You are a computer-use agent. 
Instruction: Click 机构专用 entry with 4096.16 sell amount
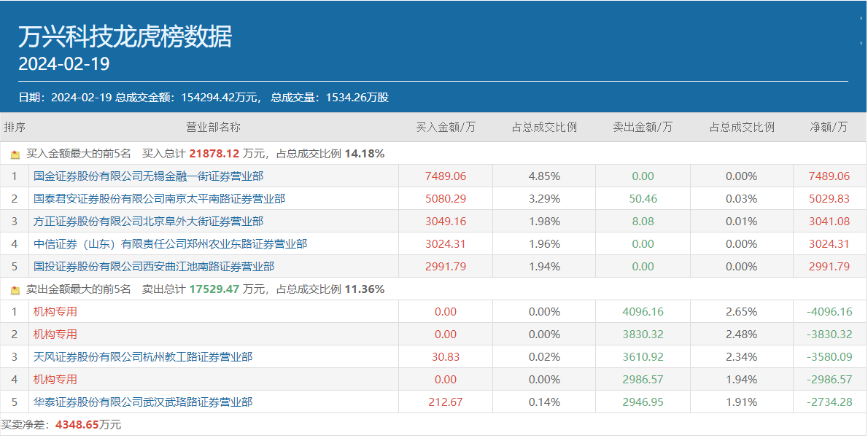tap(55, 312)
